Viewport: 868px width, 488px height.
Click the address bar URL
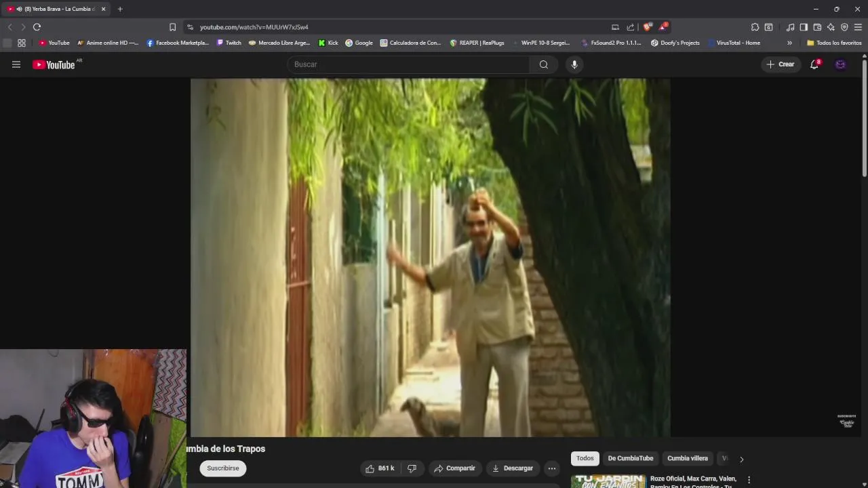tap(254, 27)
